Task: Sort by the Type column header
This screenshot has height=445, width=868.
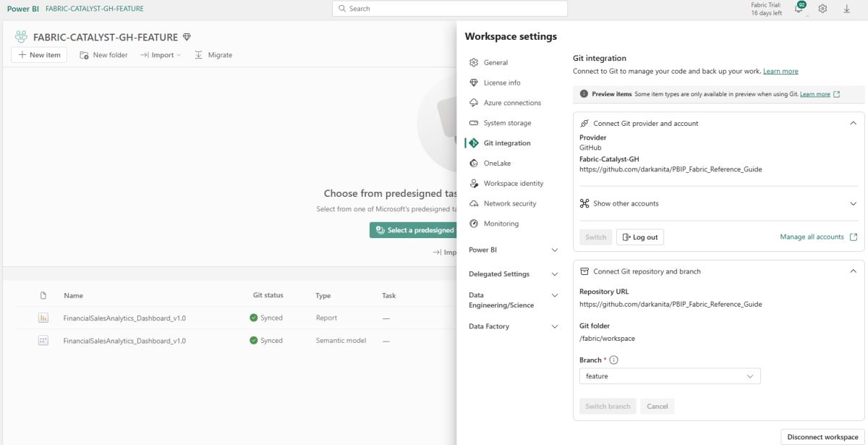Action: click(x=323, y=295)
